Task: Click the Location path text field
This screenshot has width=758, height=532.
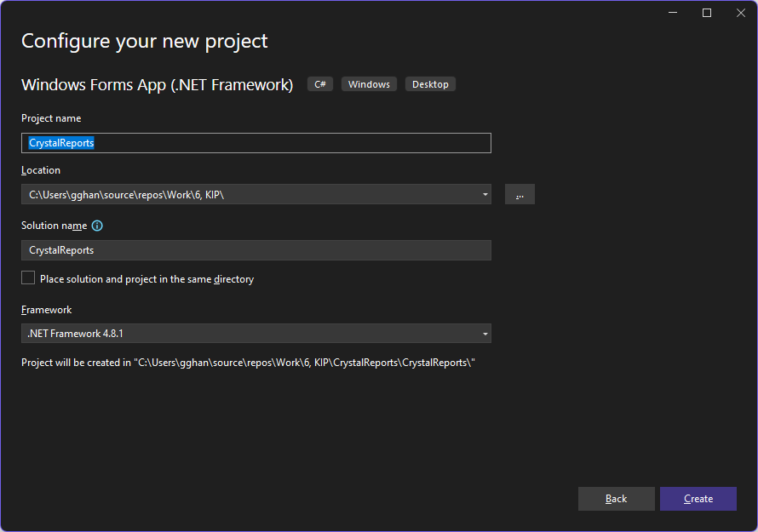Action: pyautogui.click(x=247, y=195)
